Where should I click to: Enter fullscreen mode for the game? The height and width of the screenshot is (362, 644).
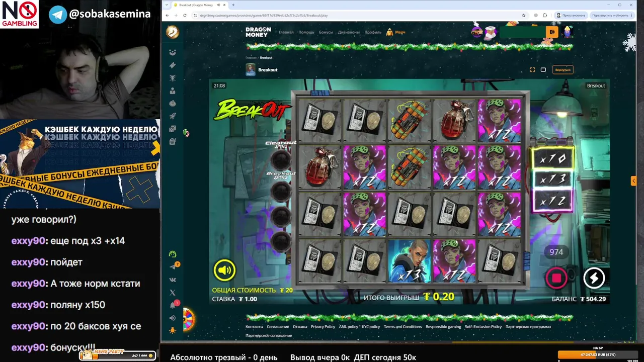tap(532, 70)
